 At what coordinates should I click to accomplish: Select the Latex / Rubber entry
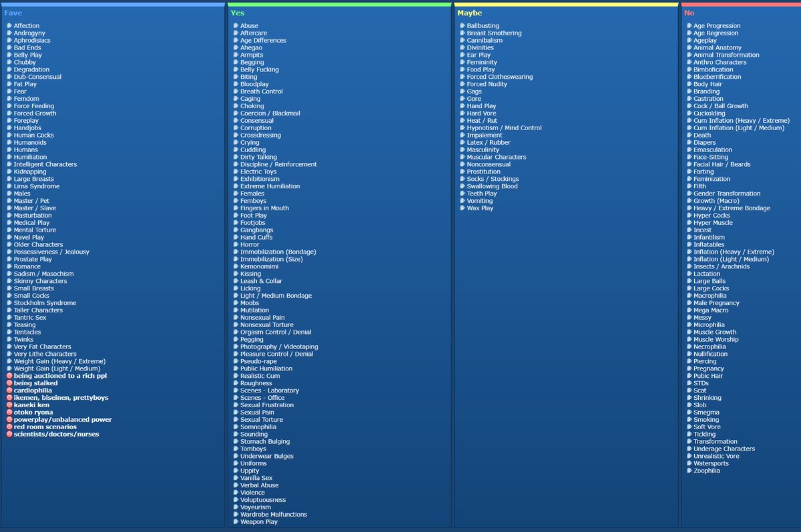pyautogui.click(x=489, y=142)
